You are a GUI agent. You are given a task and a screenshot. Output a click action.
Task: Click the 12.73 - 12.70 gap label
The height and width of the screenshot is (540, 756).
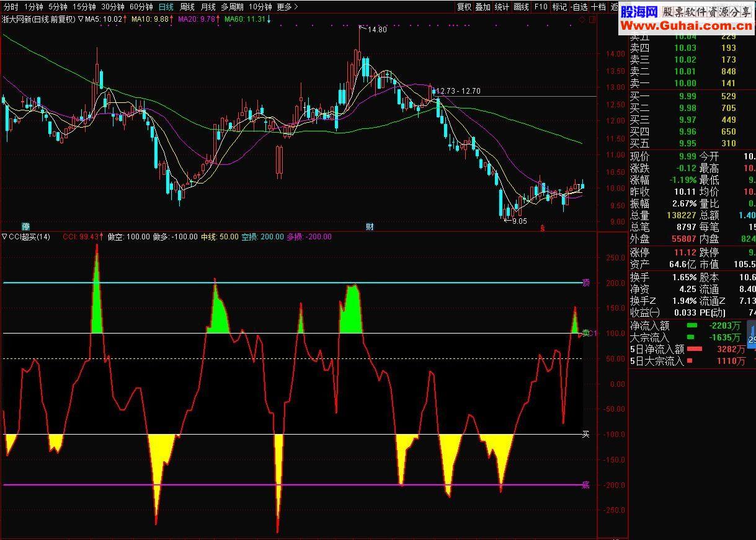(458, 91)
